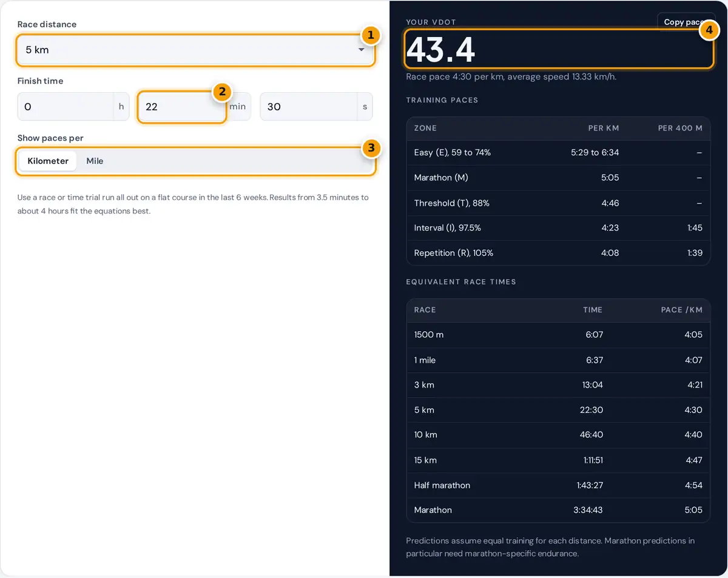
Task: Click the easy pace 5:29 to 6:34
Action: coord(595,152)
